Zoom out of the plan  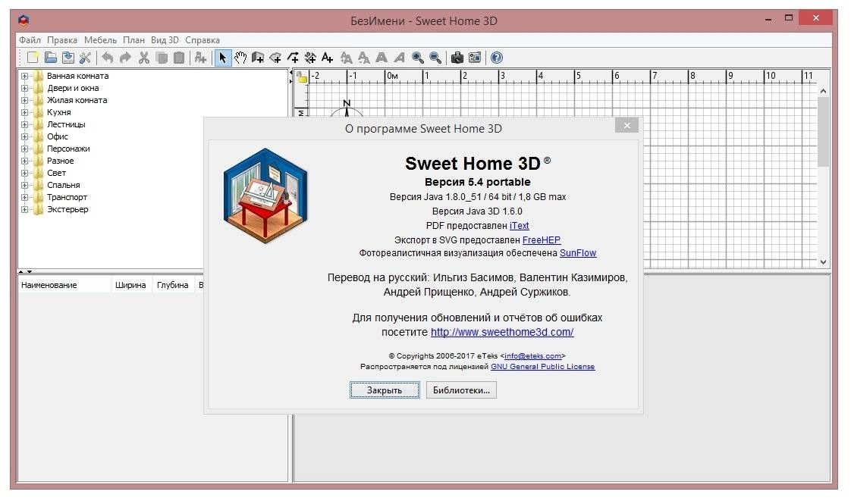(435, 58)
